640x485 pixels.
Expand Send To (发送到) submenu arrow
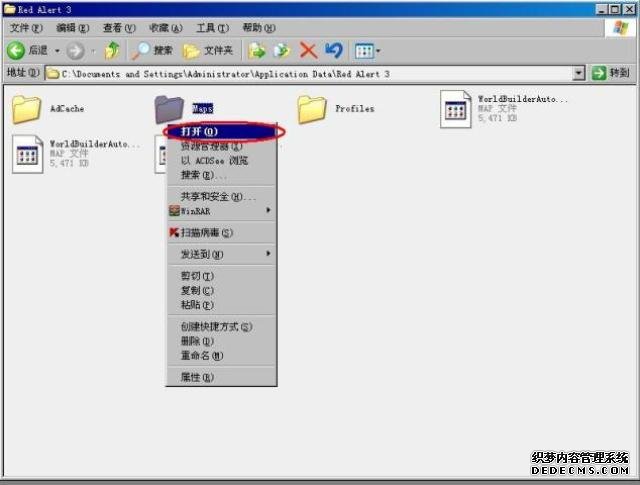[x=268, y=254]
